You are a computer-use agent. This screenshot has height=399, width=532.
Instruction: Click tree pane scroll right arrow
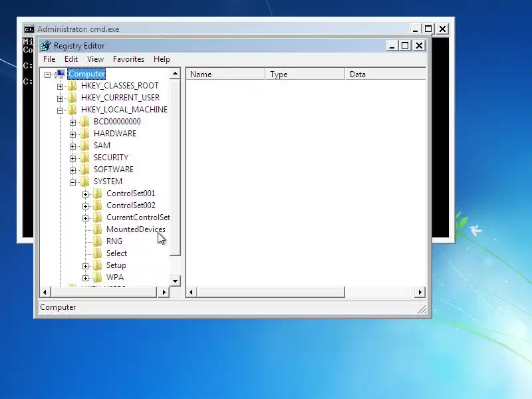click(164, 292)
